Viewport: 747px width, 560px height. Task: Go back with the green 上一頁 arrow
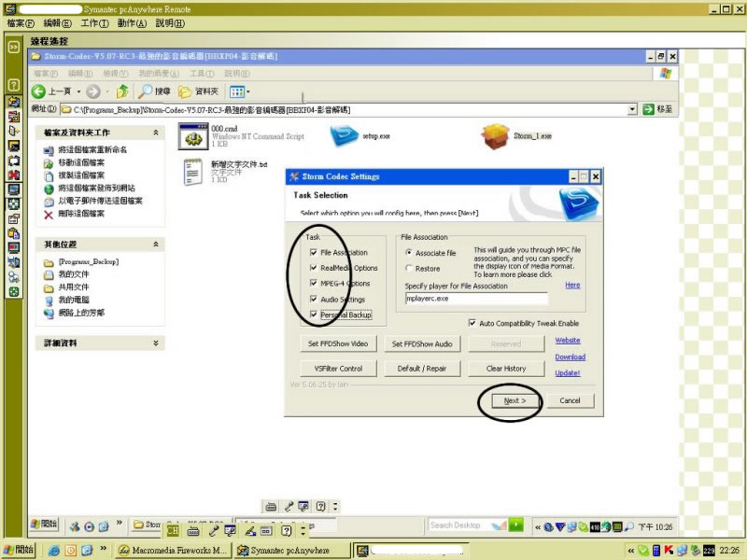coord(51,91)
